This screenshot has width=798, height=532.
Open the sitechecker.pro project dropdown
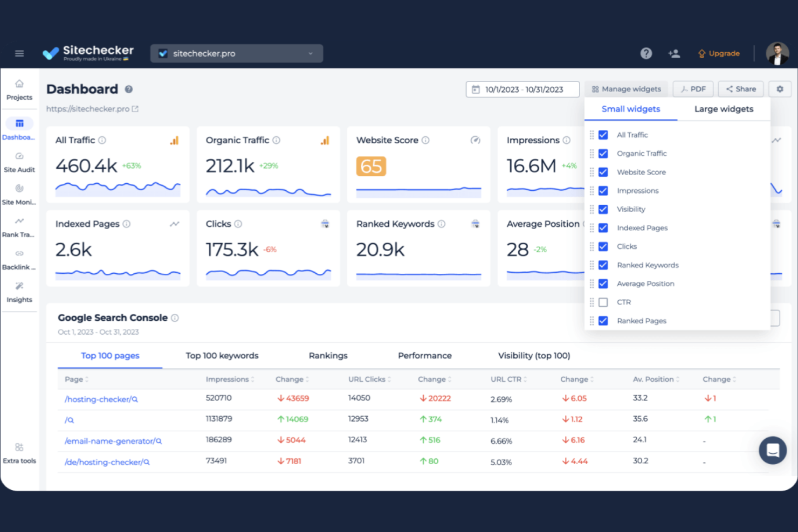click(236, 53)
